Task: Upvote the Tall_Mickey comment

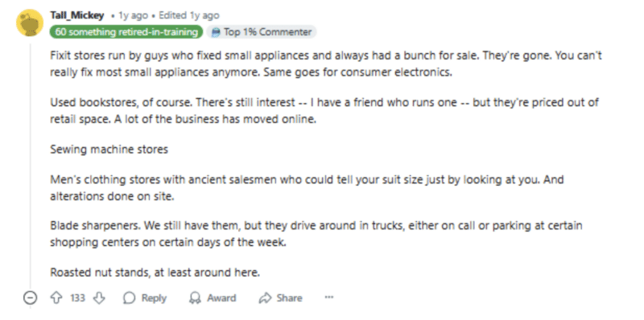Action: click(56, 297)
